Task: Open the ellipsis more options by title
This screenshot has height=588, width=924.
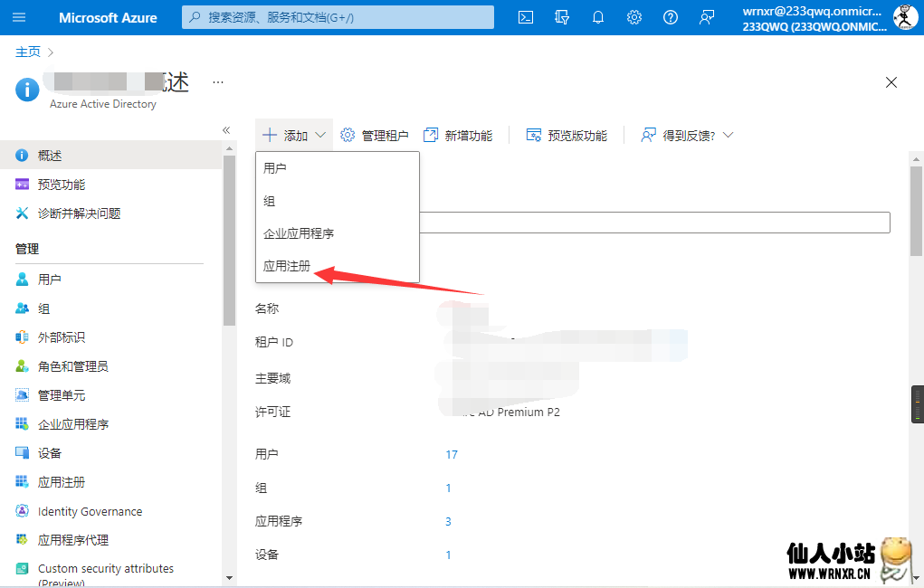Action: [x=218, y=82]
